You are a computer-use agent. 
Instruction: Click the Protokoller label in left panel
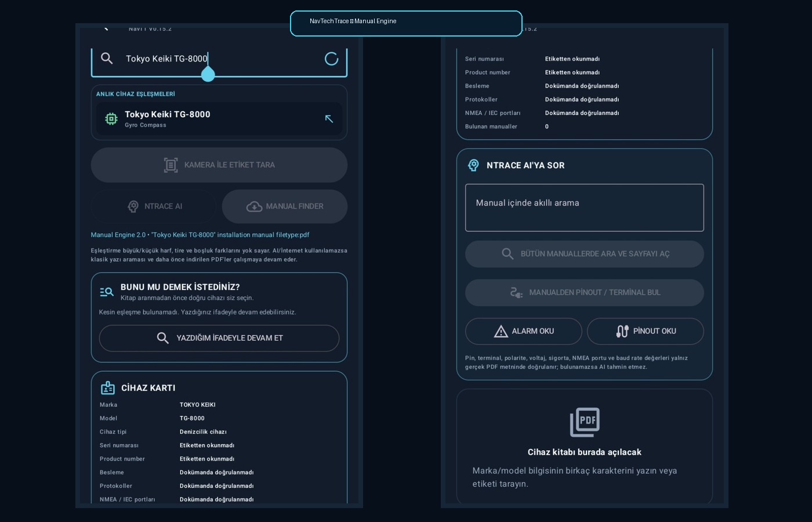[116, 486]
